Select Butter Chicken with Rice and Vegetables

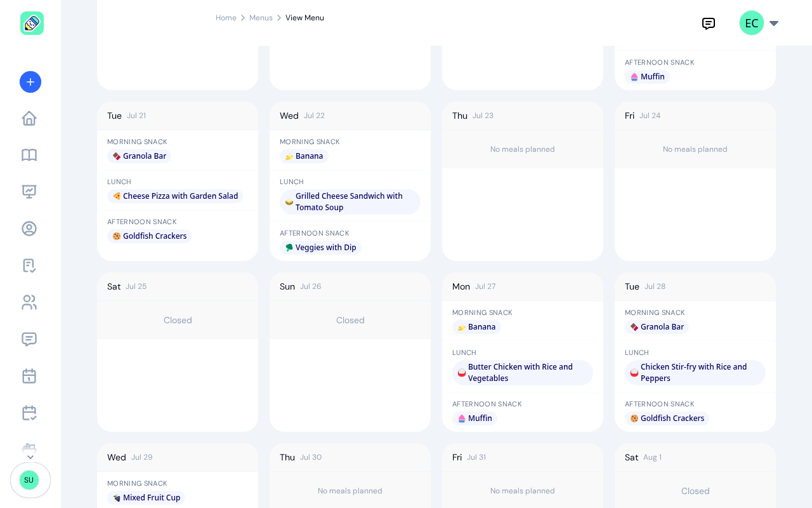523,373
